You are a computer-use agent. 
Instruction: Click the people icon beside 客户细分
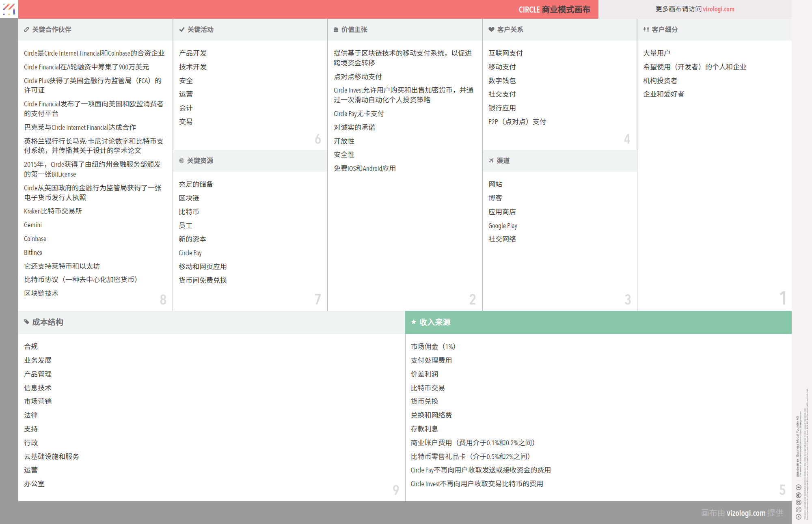coord(646,30)
